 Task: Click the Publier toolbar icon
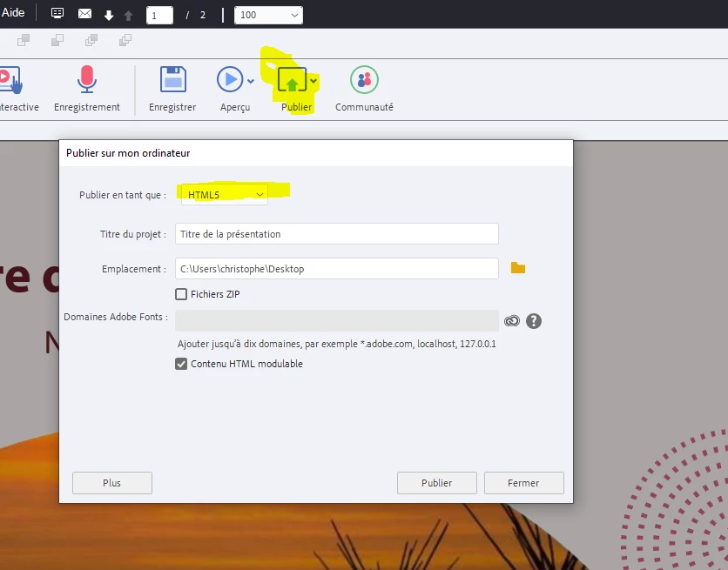click(292, 80)
